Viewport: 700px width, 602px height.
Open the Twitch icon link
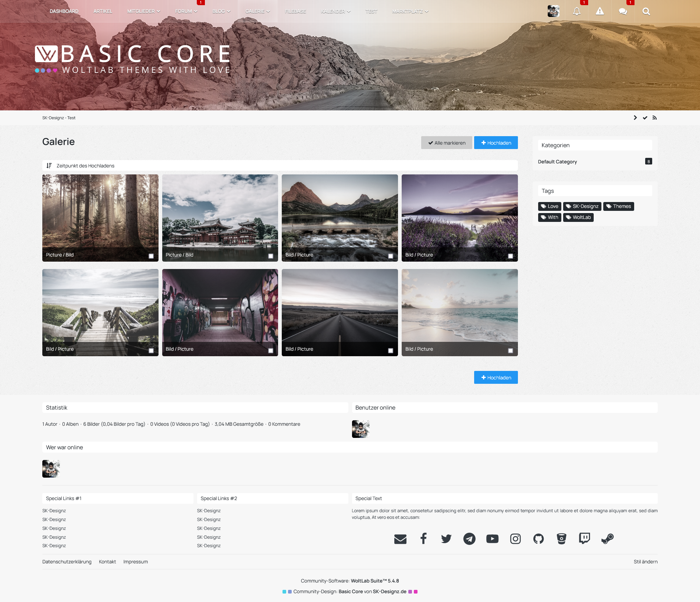pos(584,539)
